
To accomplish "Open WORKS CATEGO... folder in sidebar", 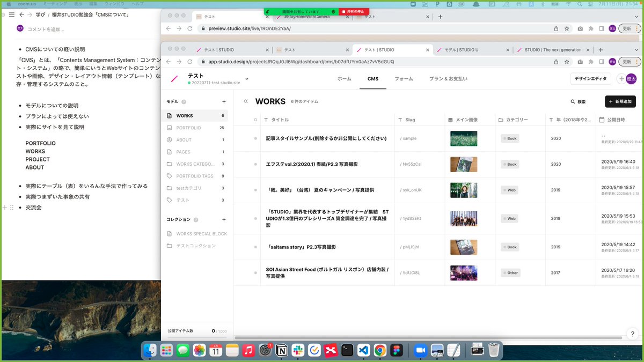I will pos(195,164).
